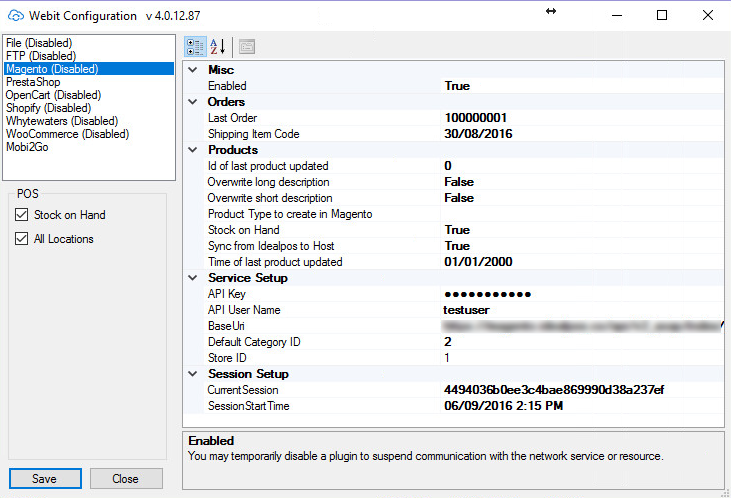Screen dimensions: 731x498
Task: Toggle the All Locations checkbox
Action: [x=21, y=239]
